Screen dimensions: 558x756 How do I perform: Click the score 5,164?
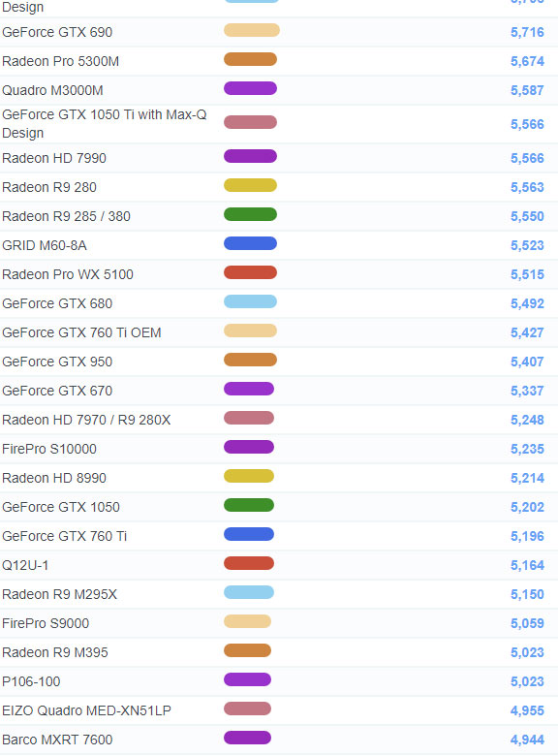[527, 565]
